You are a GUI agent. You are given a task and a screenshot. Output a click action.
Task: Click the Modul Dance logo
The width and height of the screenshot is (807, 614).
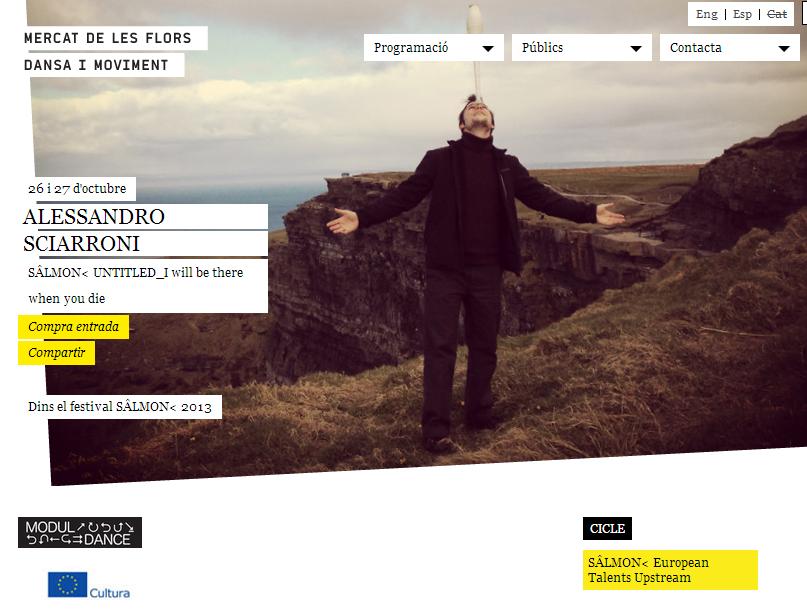80,533
